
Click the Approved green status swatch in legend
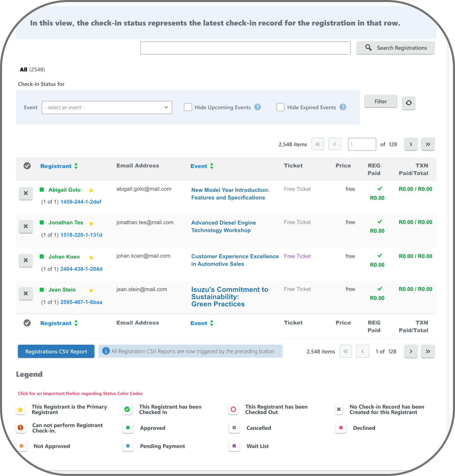pyautogui.click(x=128, y=428)
